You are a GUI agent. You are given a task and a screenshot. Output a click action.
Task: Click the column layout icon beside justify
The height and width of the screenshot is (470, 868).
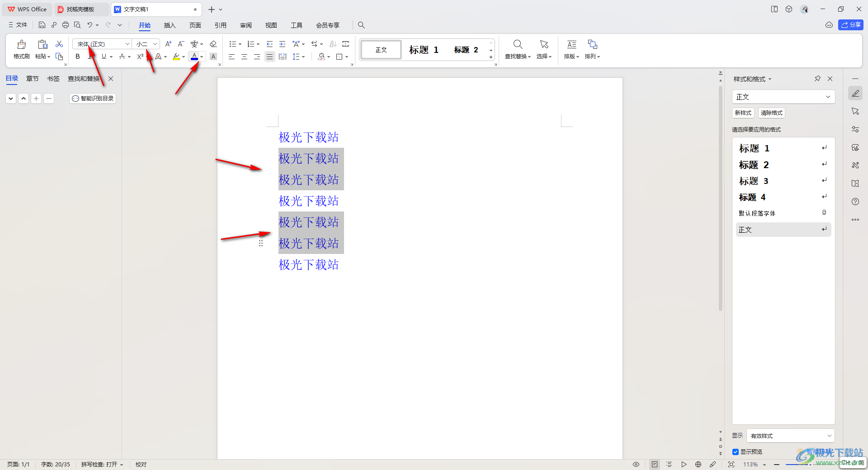click(283, 56)
